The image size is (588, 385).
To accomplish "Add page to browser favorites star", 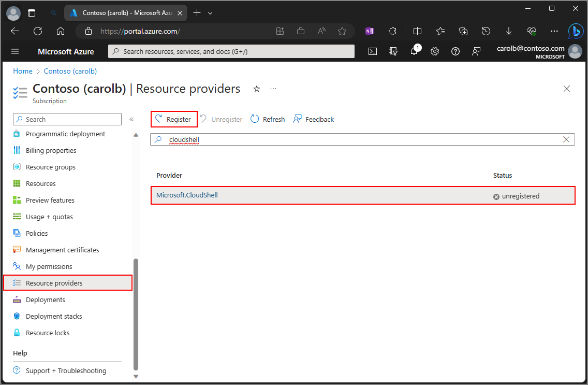I will coord(342,31).
